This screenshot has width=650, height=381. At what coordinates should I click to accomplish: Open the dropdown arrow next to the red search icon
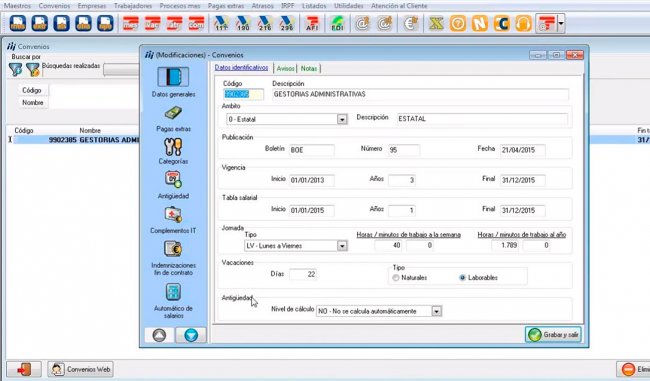click(x=561, y=24)
